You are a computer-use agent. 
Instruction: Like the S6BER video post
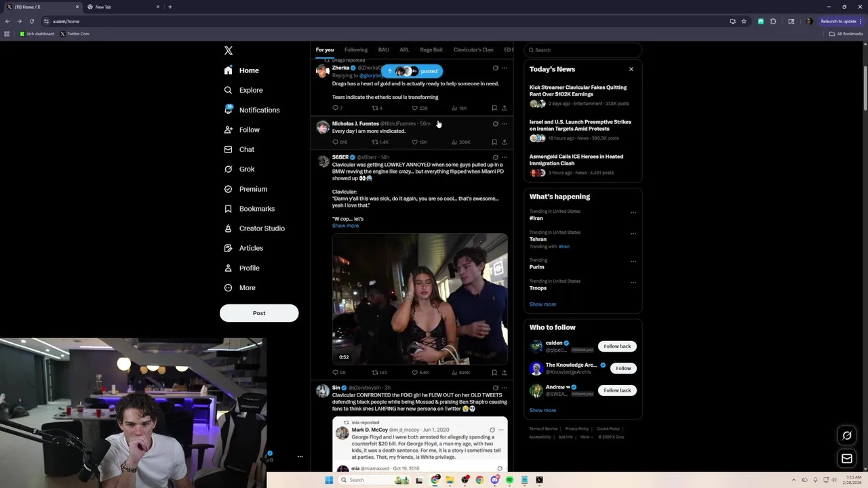pyautogui.click(x=420, y=372)
